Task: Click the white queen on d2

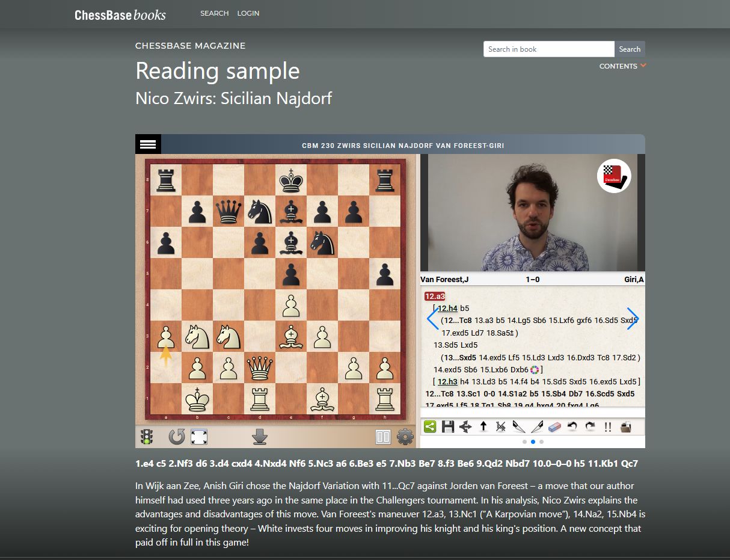Action: coord(259,367)
